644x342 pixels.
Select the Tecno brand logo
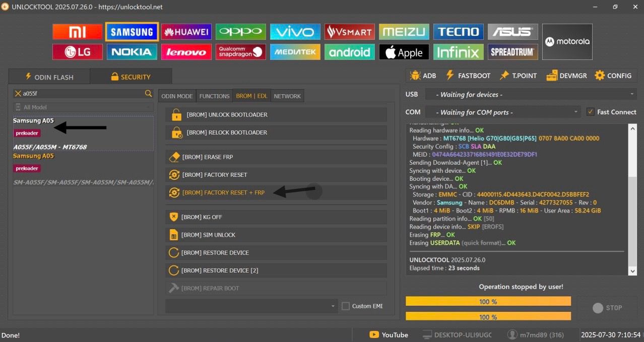[459, 32]
